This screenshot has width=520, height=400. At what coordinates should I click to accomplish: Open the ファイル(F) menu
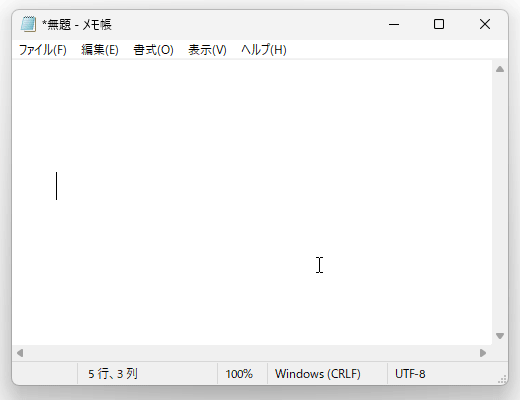coord(43,50)
